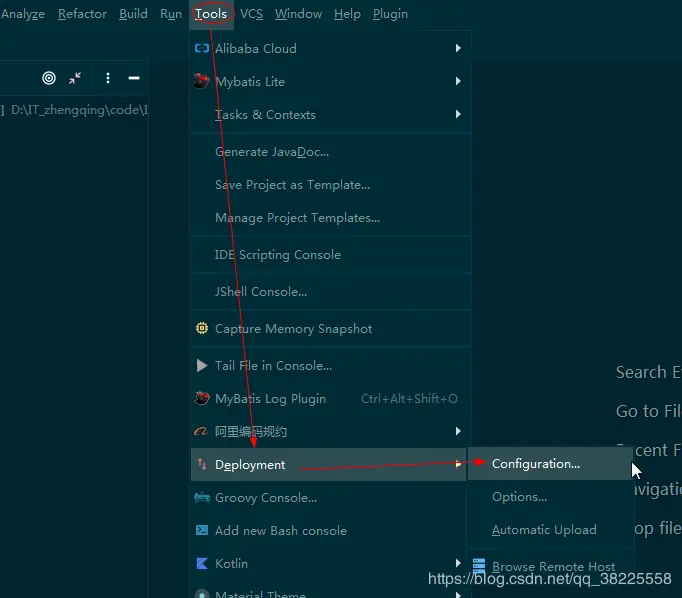Open the VCS menu
Viewport: 682px width, 598px height.
[x=251, y=14]
